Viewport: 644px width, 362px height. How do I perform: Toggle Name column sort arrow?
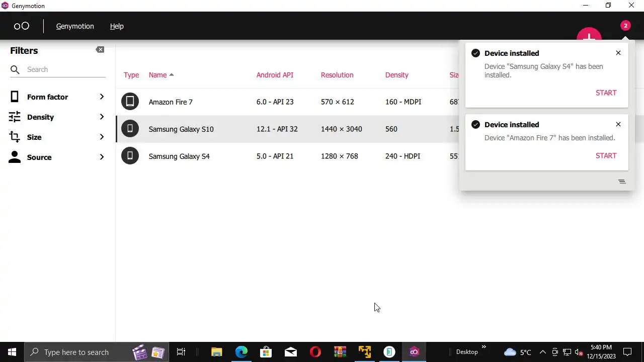tap(172, 75)
